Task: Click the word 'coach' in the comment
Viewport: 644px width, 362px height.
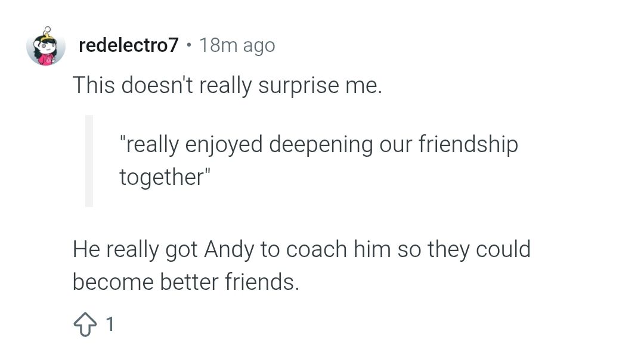Action: click(316, 250)
